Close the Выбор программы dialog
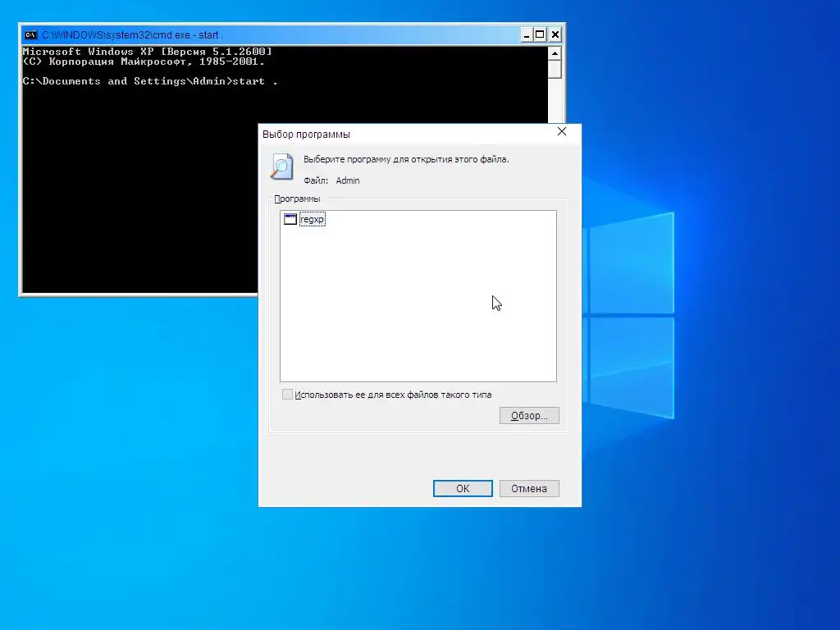This screenshot has height=630, width=840. (561, 132)
